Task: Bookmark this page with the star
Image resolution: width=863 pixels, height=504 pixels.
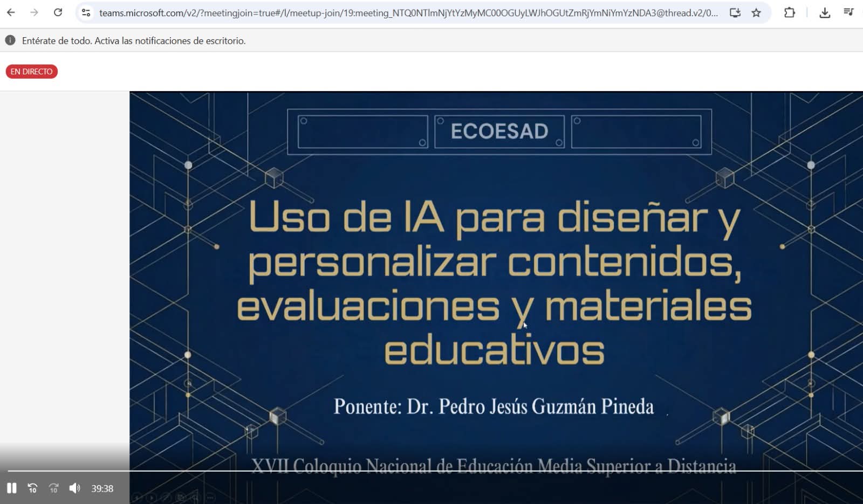Action: pyautogui.click(x=756, y=12)
